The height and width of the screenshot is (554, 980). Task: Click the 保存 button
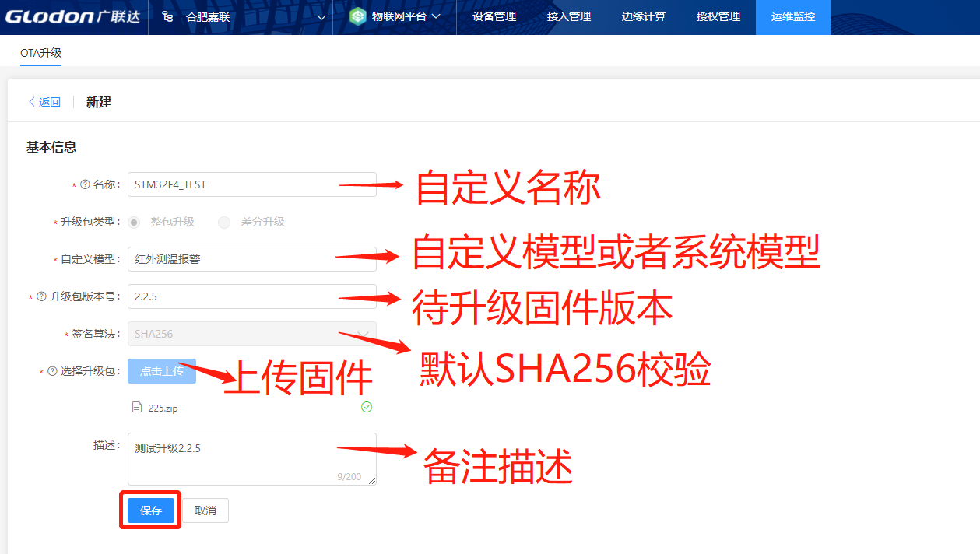click(151, 510)
